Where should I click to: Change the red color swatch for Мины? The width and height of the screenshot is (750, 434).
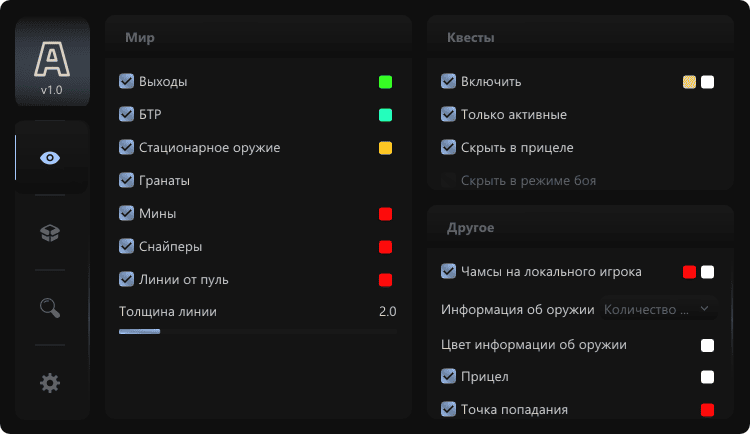[385, 214]
